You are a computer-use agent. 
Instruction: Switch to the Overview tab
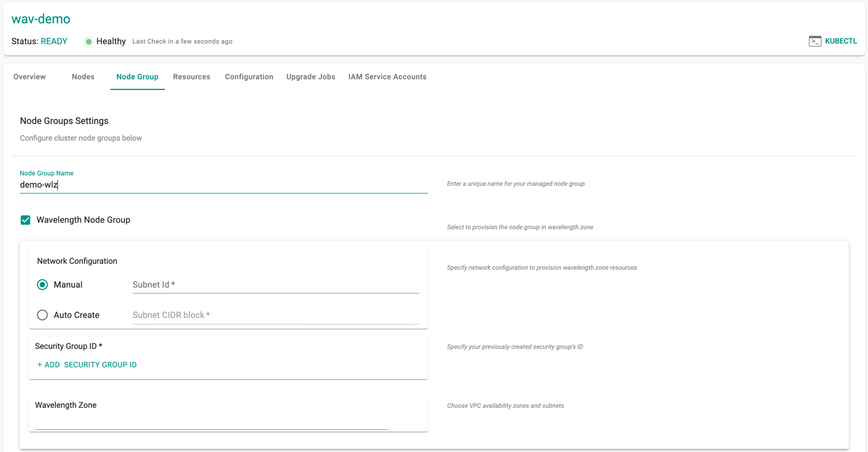pyautogui.click(x=30, y=77)
